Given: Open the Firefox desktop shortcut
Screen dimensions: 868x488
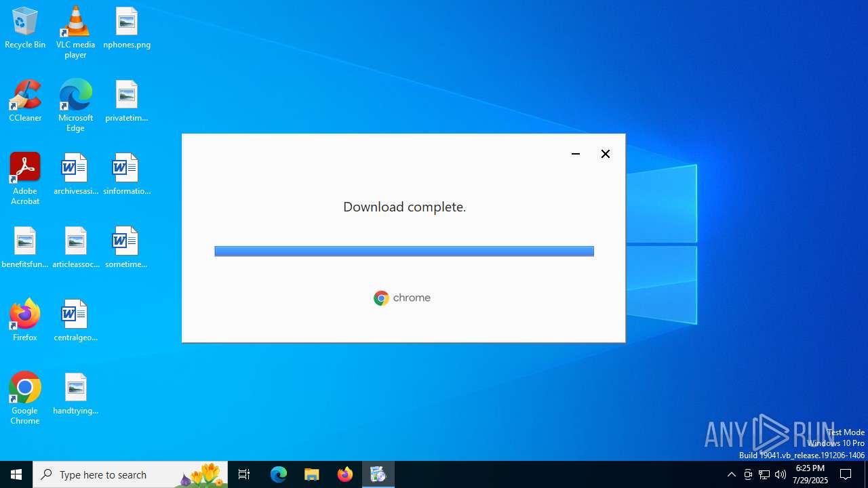Looking at the screenshot, I should [x=25, y=320].
